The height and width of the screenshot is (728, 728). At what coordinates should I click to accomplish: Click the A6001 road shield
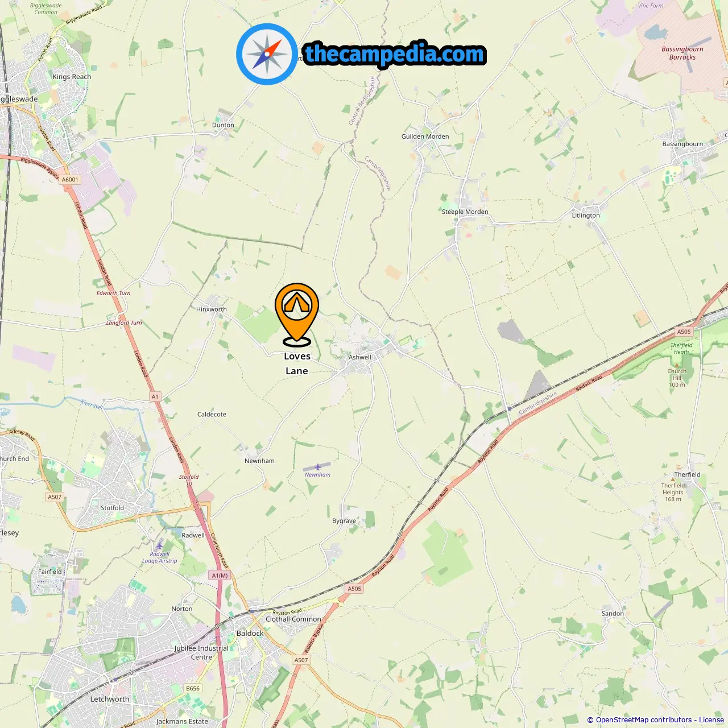coord(70,180)
